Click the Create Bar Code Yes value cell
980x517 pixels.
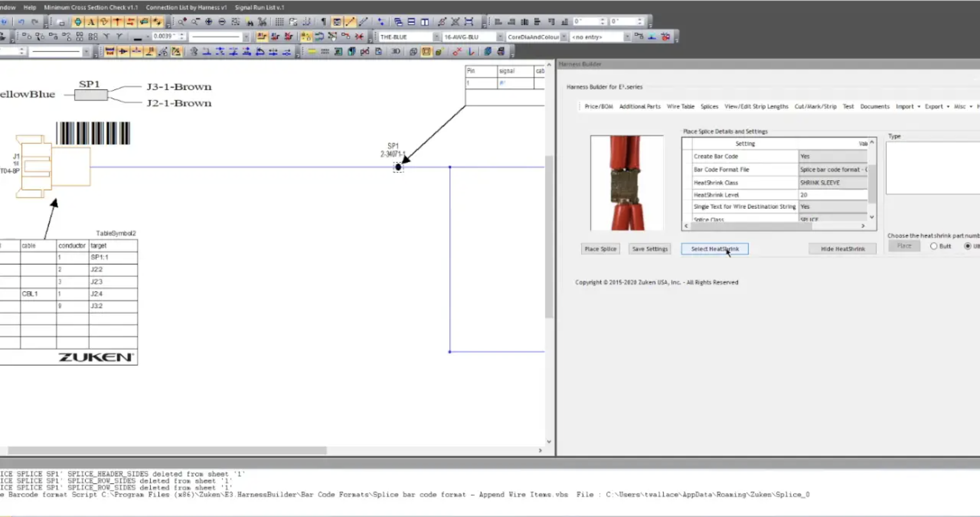pos(833,156)
